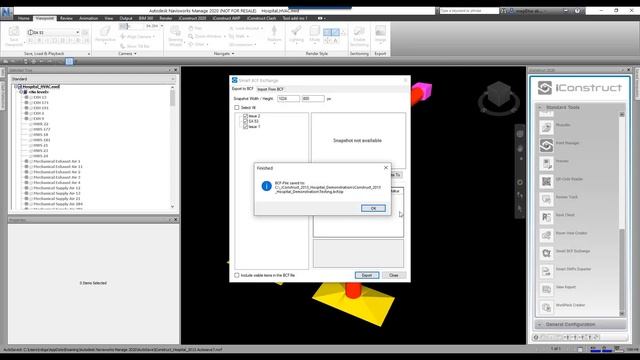Close the Properties panel
Viewport: 640px width, 360px height.
point(176,220)
